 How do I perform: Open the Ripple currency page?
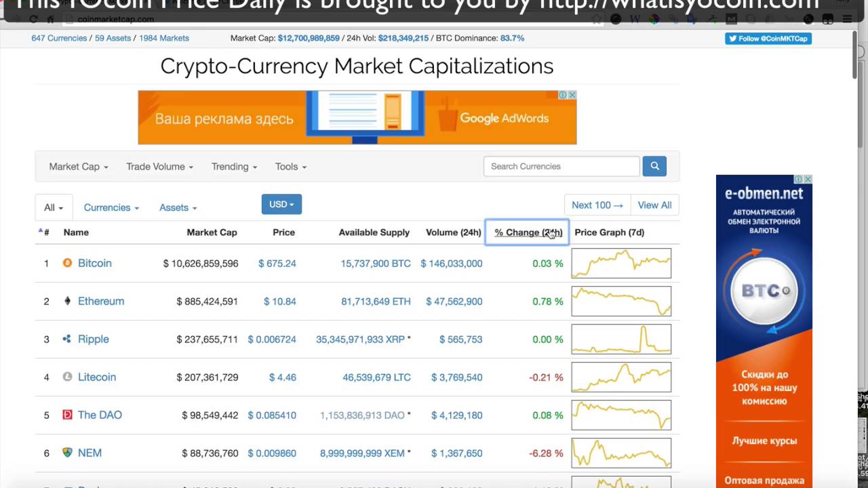(94, 339)
